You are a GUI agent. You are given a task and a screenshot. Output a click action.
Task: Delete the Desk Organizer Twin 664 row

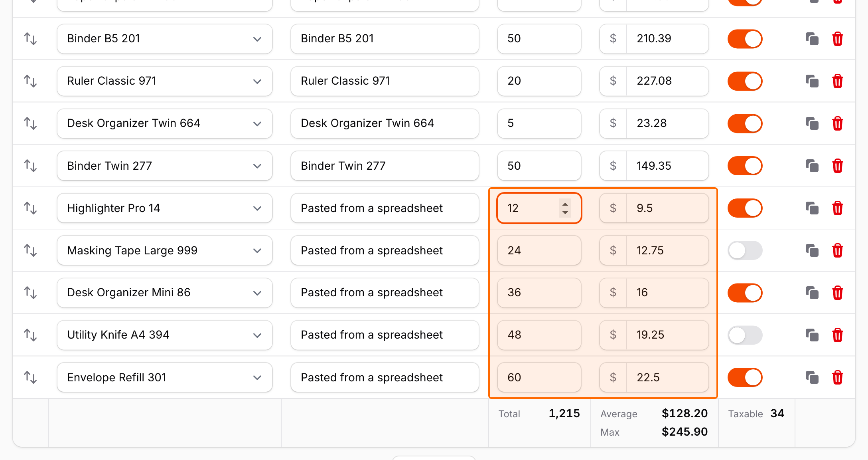837,124
